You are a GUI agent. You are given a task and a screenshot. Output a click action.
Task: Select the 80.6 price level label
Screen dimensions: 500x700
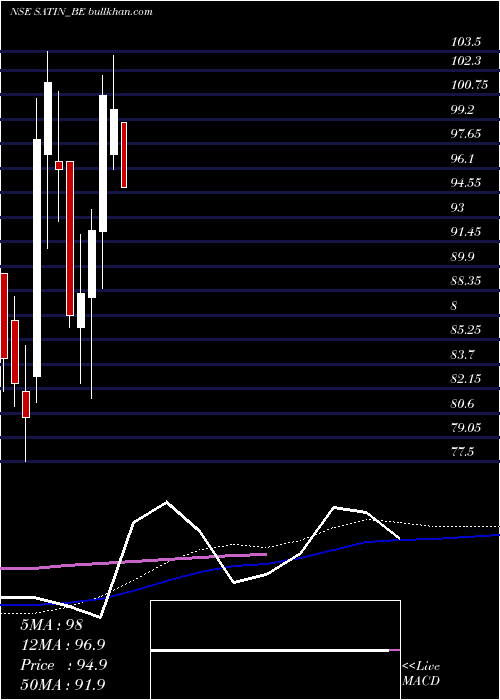point(462,404)
